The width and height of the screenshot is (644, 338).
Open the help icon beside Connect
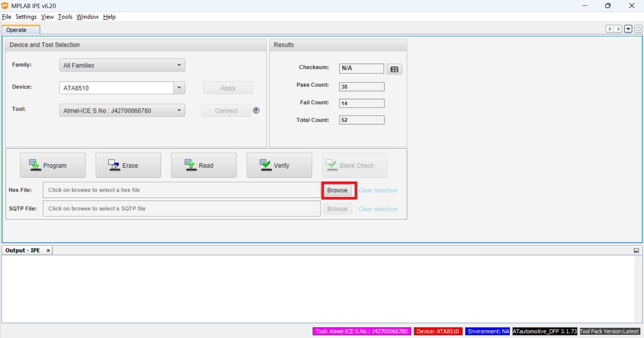pyautogui.click(x=256, y=110)
